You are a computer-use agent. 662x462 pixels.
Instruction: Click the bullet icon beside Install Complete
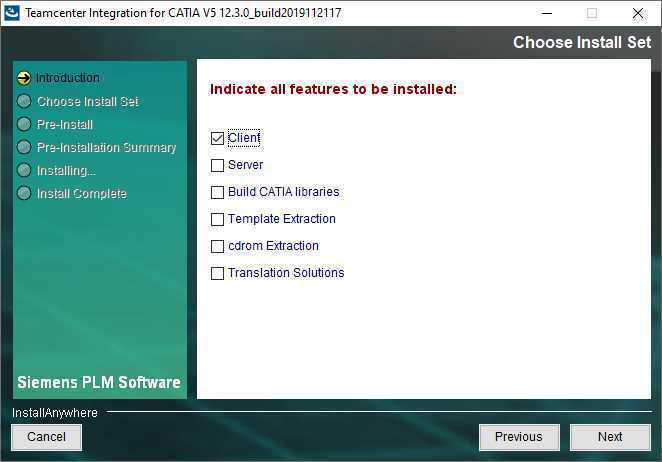[24, 193]
